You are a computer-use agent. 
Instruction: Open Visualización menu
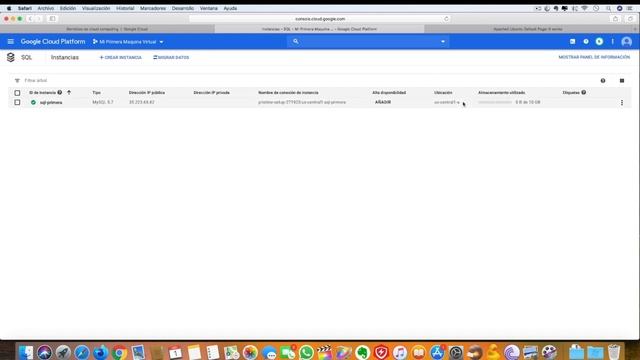coord(96,8)
